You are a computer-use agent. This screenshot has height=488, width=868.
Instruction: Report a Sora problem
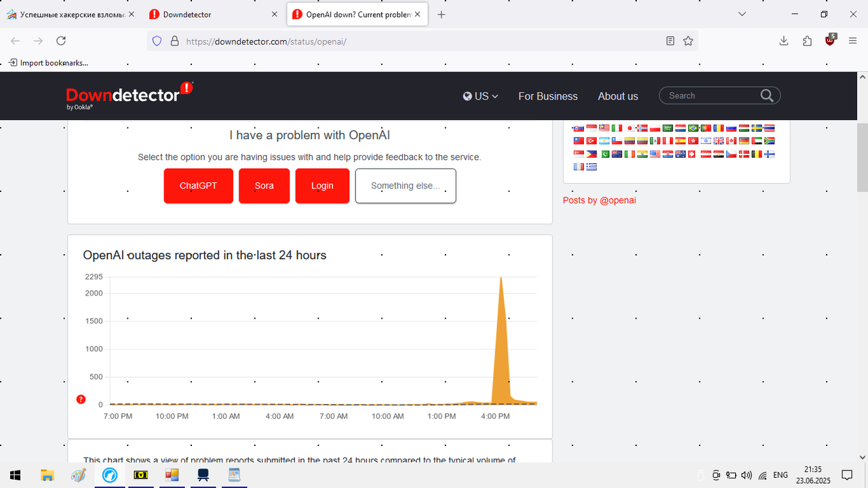(x=264, y=186)
